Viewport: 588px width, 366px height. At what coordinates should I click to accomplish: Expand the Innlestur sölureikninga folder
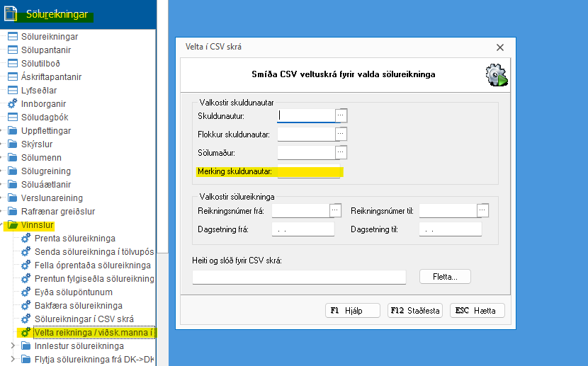(x=12, y=346)
